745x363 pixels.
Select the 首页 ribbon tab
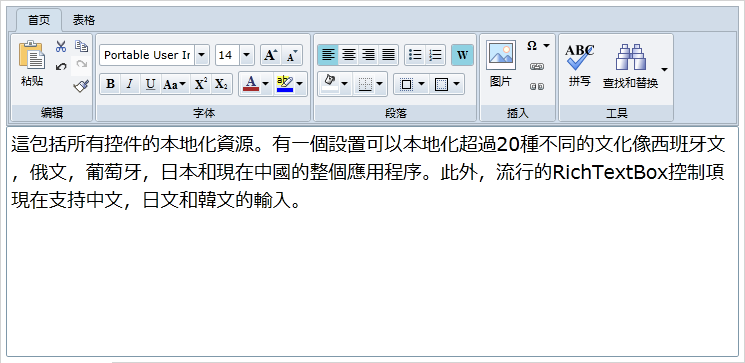(39, 20)
